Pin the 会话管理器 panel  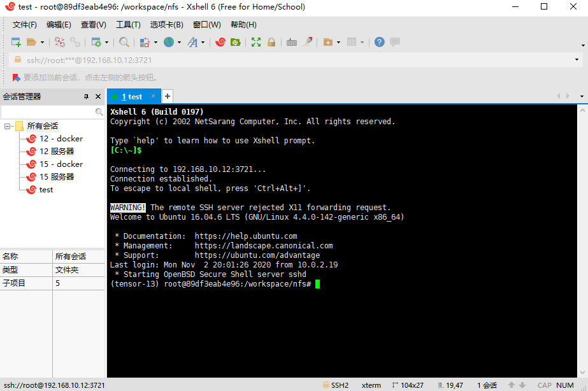pyautogui.click(x=86, y=97)
